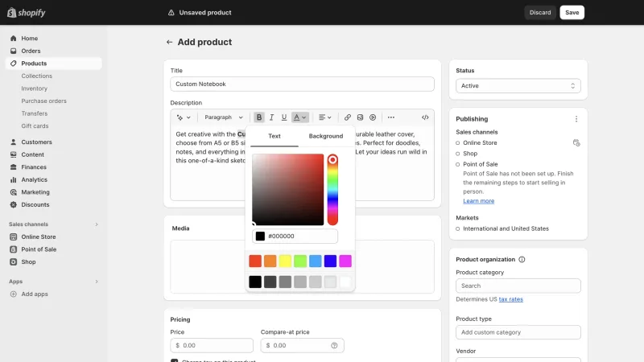Insert a video into the description
The width and height of the screenshot is (644, 362).
pos(373,117)
